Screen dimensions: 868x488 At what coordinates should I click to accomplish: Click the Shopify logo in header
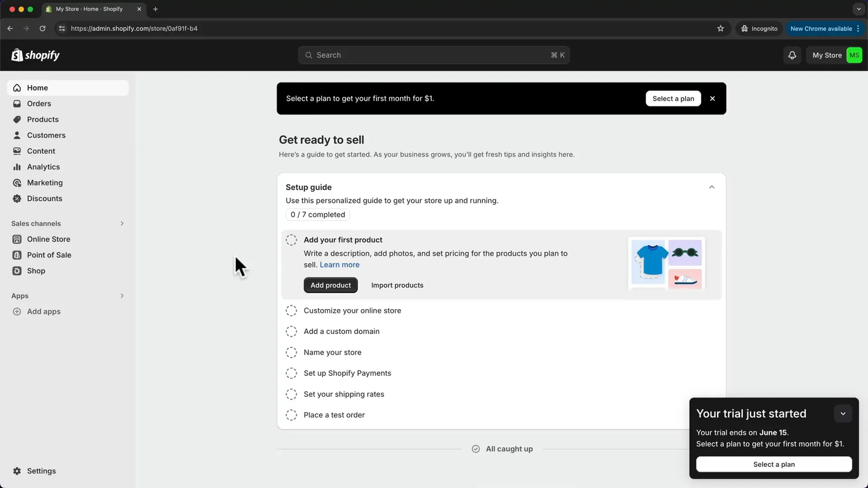[x=36, y=55]
